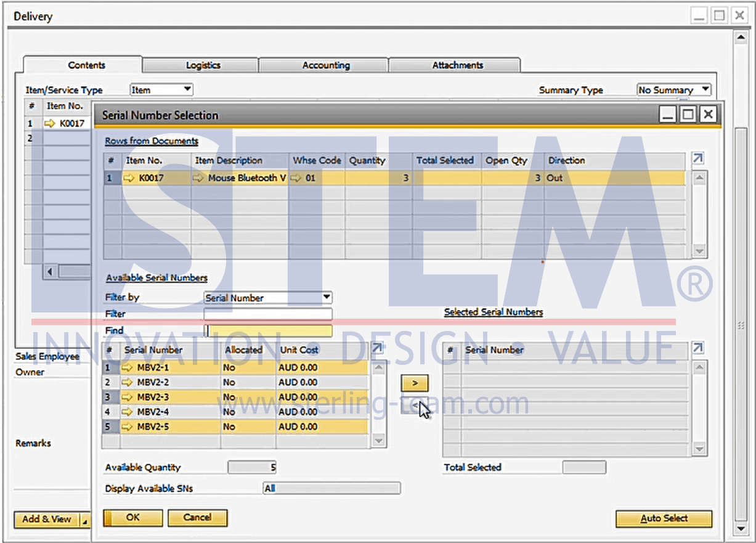This screenshot has width=756, height=543.
Task: Move selected serials right with the > button
Action: click(x=415, y=383)
